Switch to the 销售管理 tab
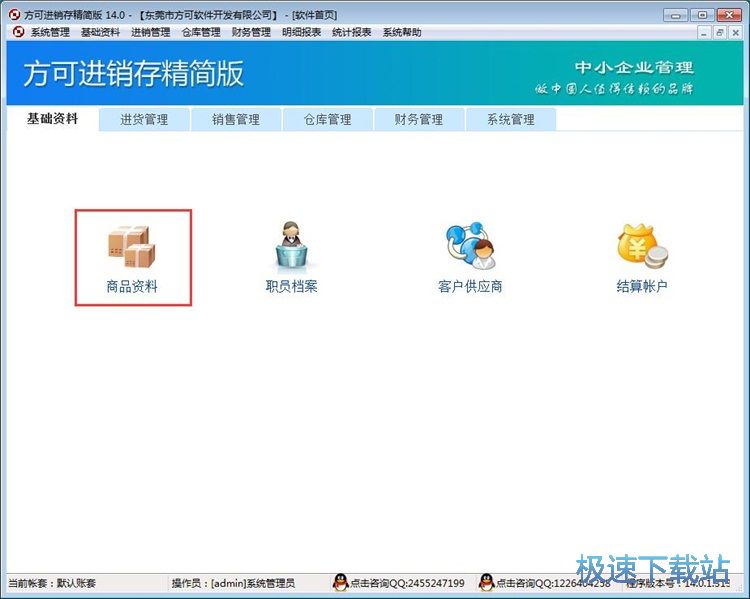This screenshot has width=750, height=599. 236,119
